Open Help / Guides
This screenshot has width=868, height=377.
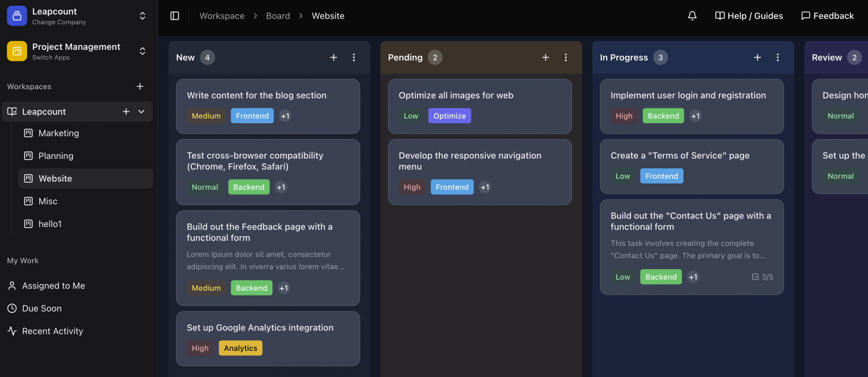pyautogui.click(x=749, y=16)
